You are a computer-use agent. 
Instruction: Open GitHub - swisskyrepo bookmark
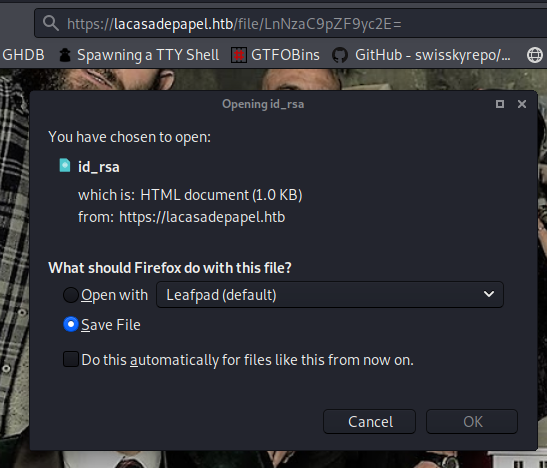pos(433,55)
